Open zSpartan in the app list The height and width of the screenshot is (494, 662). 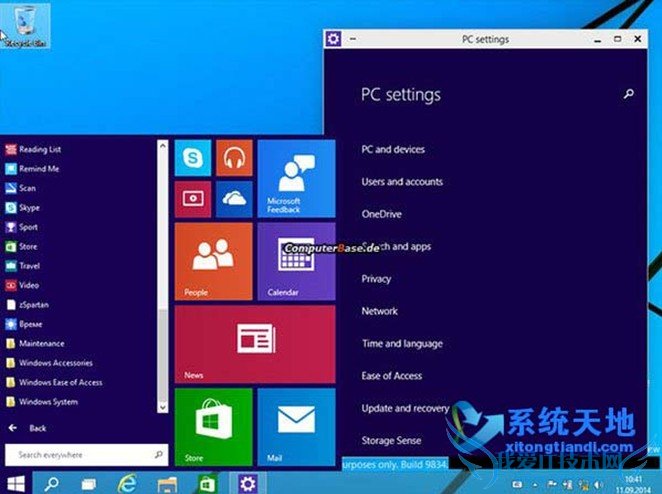[27, 304]
